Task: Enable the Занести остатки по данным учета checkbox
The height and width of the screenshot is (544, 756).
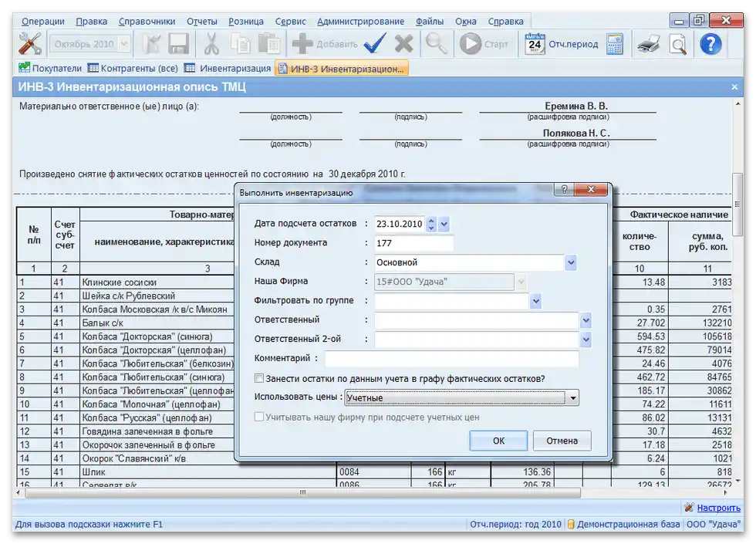Action: 260,378
